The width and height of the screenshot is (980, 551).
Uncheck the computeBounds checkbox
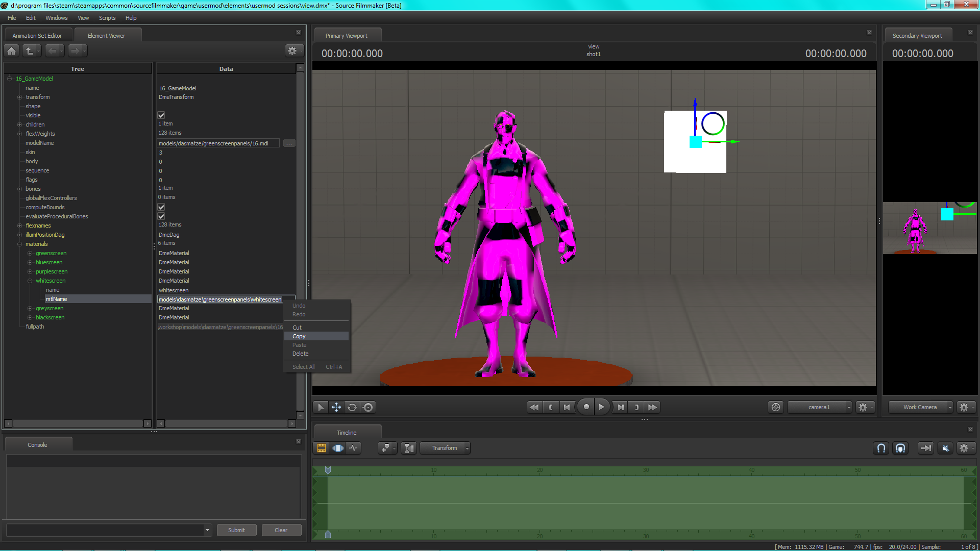point(161,207)
